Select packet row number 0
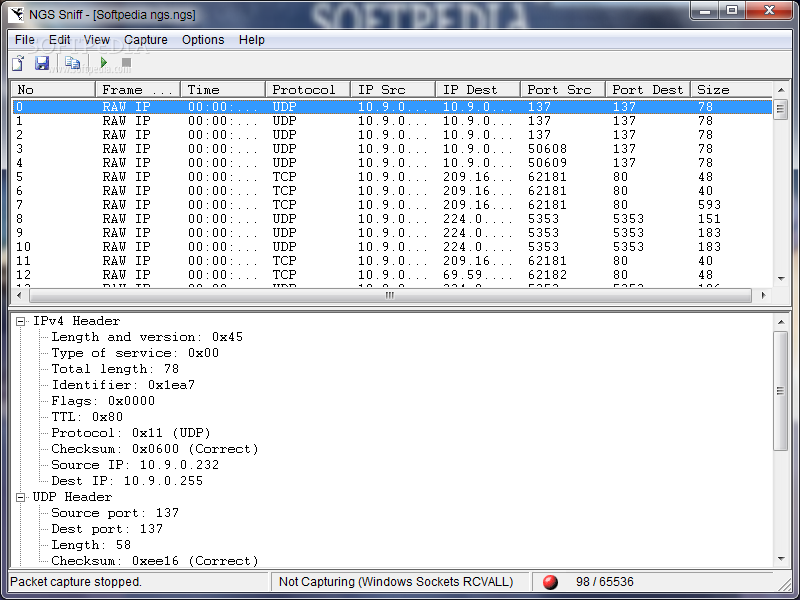800x600 pixels. (x=392, y=107)
